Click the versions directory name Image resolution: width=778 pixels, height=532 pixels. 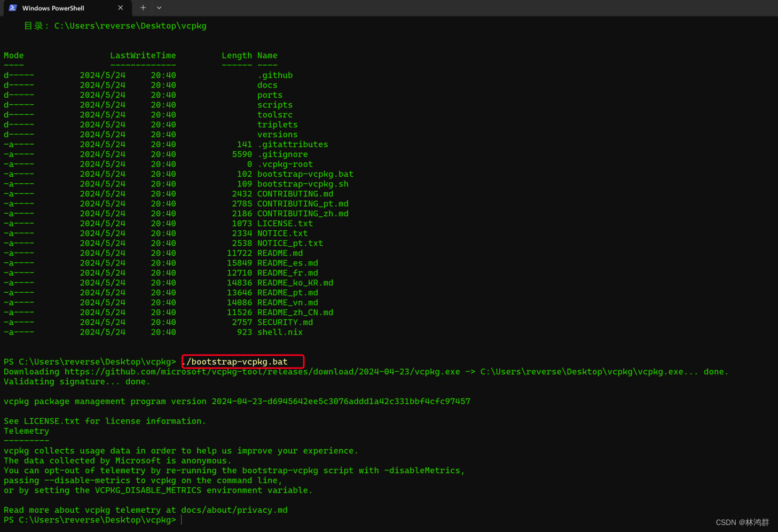278,135
